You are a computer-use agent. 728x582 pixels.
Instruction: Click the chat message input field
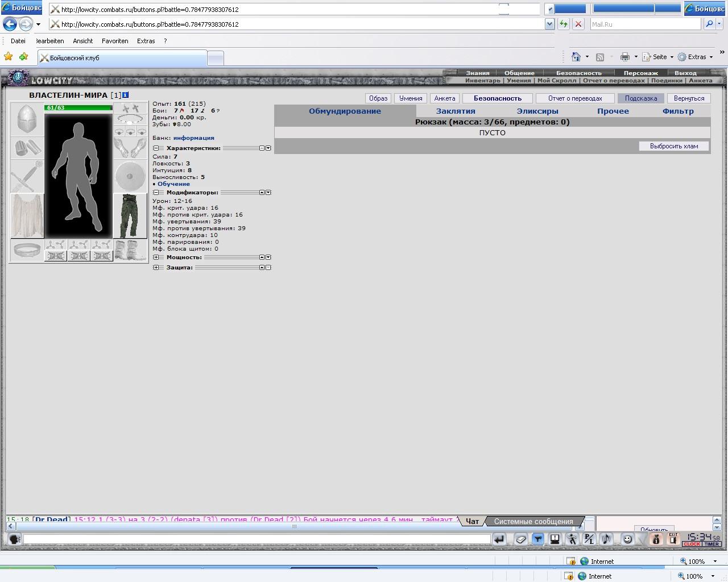coord(257,539)
